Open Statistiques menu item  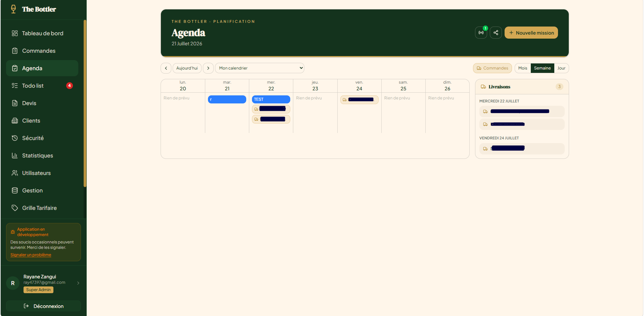[x=42, y=155]
